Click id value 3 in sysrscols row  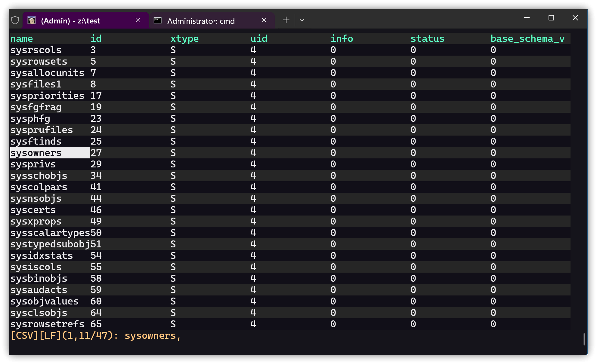[x=93, y=50]
